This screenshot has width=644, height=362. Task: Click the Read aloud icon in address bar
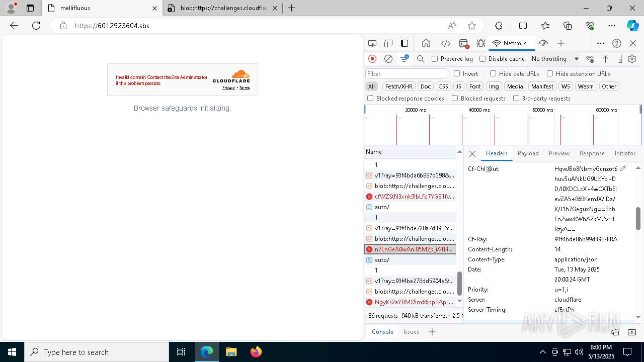tap(452, 26)
